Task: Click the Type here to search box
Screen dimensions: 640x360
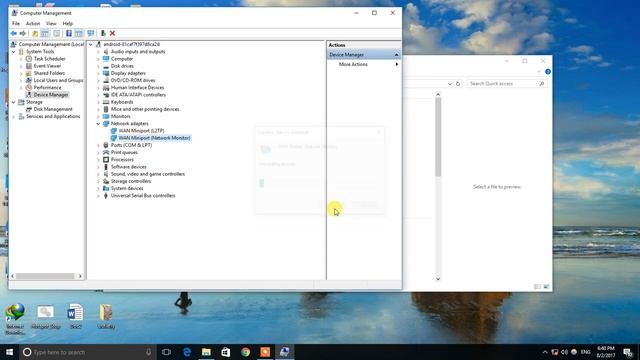Action: [x=88, y=352]
